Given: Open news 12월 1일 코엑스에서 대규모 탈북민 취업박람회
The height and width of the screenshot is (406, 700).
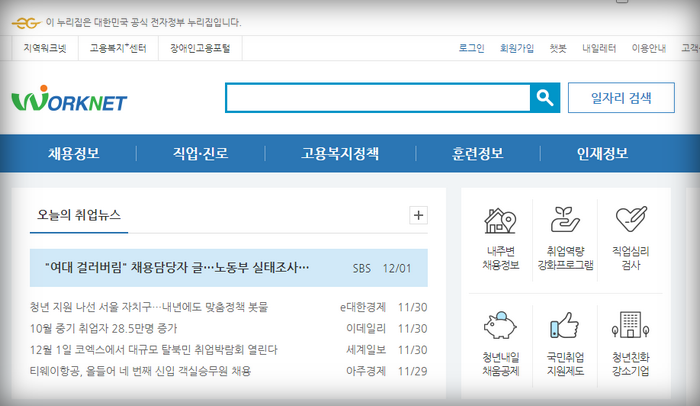Looking at the screenshot, I should point(154,350).
